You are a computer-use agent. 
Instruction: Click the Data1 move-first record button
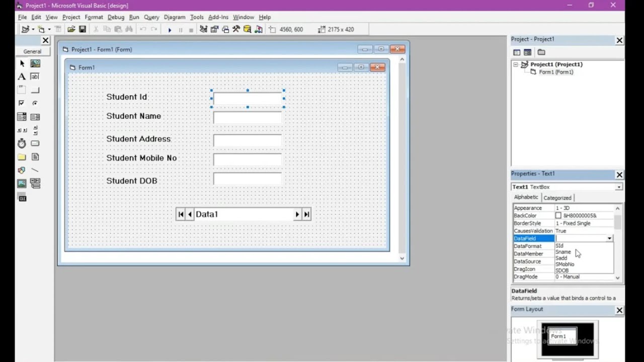[181, 214]
